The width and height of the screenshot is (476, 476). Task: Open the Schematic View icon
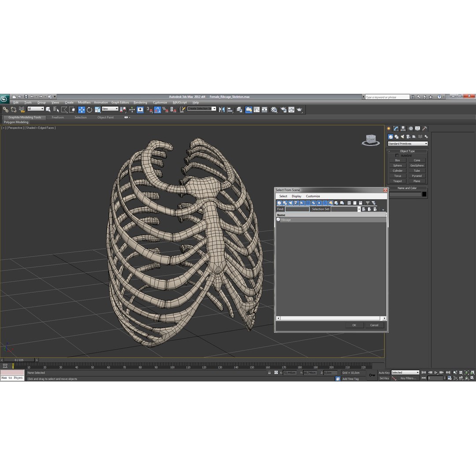coord(264,110)
